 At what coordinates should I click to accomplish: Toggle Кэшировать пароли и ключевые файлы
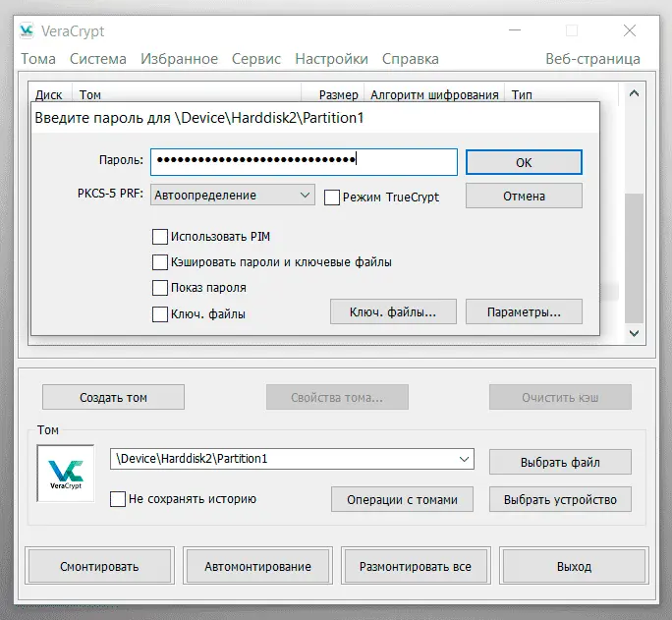pyautogui.click(x=160, y=262)
